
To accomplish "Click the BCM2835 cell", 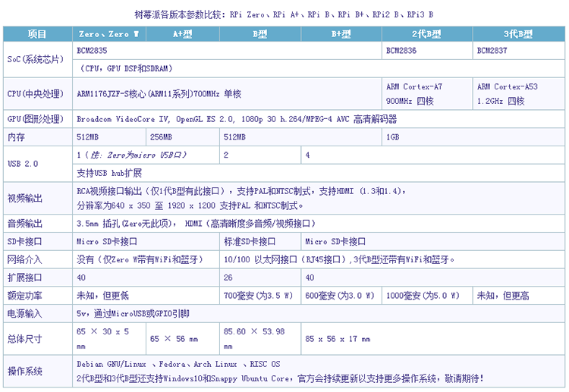I will (x=227, y=50).
